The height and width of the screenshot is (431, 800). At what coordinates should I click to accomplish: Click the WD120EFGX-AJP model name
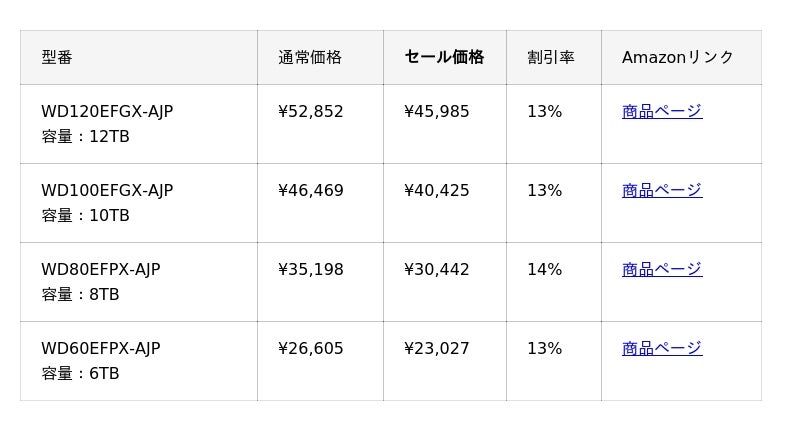(107, 112)
